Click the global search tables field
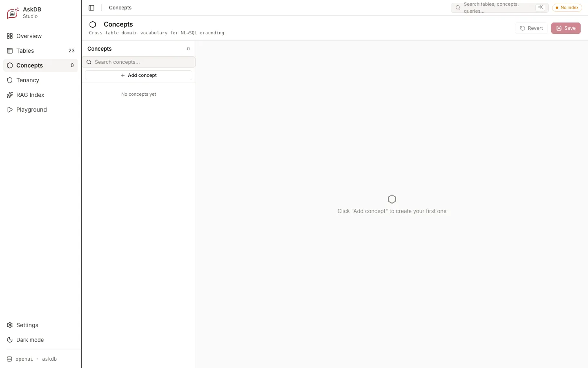 pos(500,8)
